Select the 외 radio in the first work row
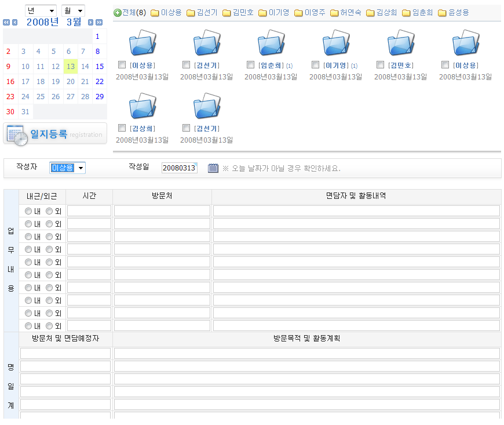 [x=49, y=211]
